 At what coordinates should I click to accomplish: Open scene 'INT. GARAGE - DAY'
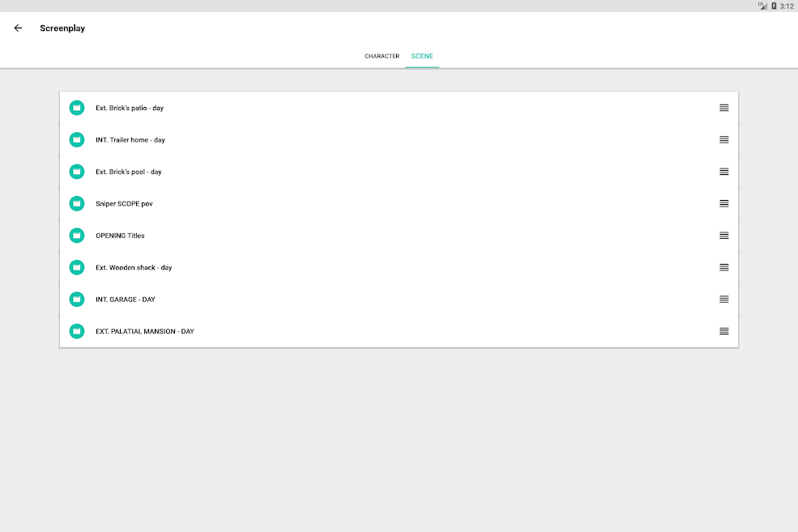399,299
